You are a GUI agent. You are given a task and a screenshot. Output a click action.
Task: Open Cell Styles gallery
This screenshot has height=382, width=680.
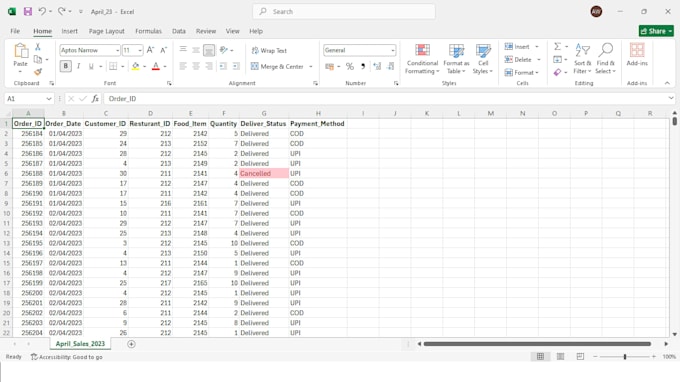483,59
